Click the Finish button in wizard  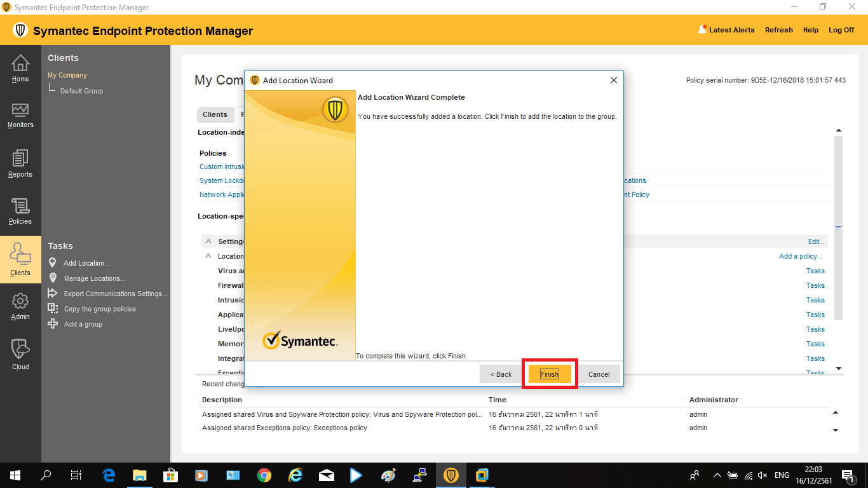550,374
